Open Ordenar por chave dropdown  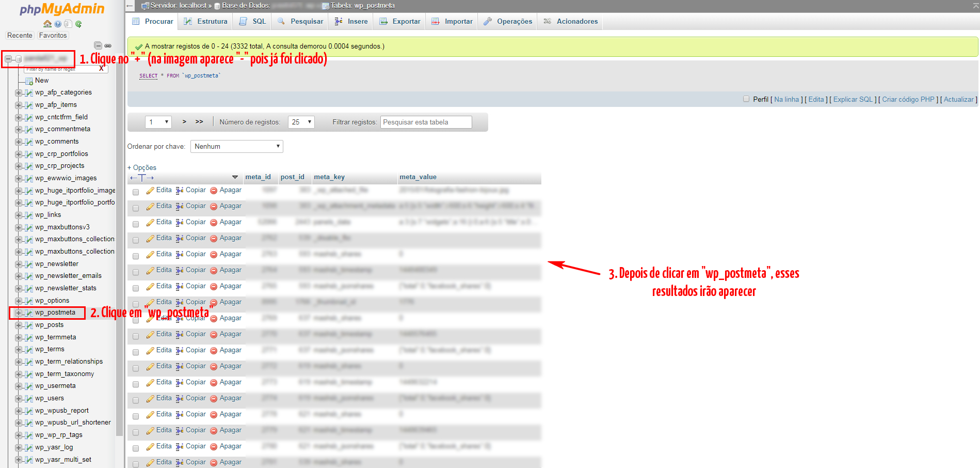click(x=237, y=146)
